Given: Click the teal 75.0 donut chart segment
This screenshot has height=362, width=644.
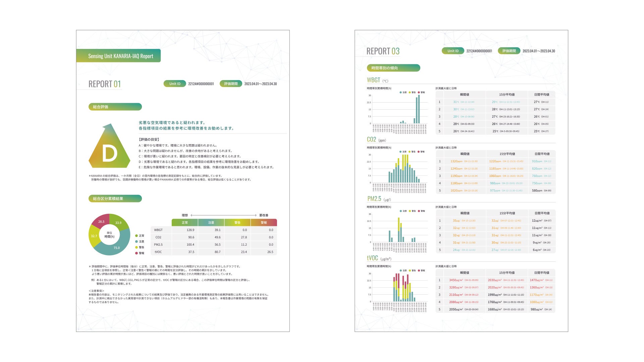Looking at the screenshot, I should click(x=116, y=248).
